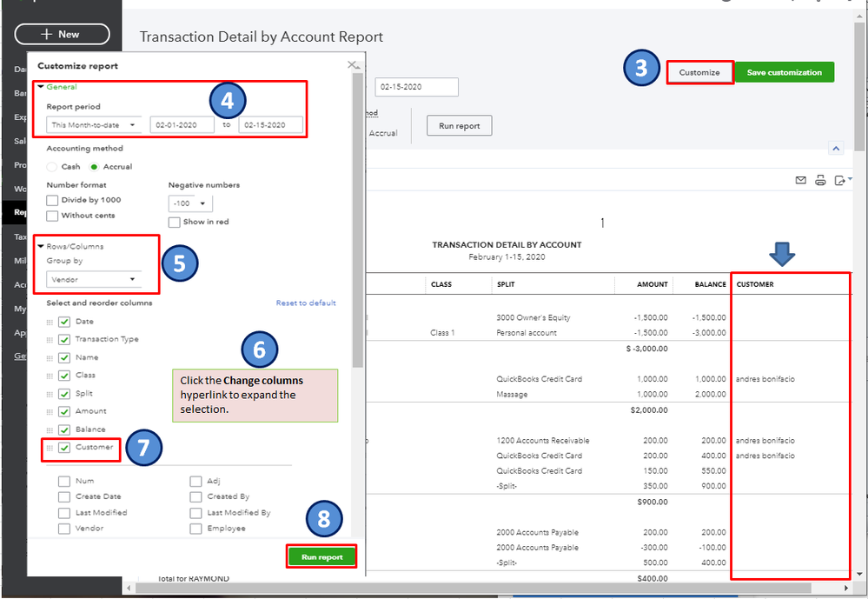Screen dimensions: 868x599
Task: Click the Massage split entry
Action: 512,395
